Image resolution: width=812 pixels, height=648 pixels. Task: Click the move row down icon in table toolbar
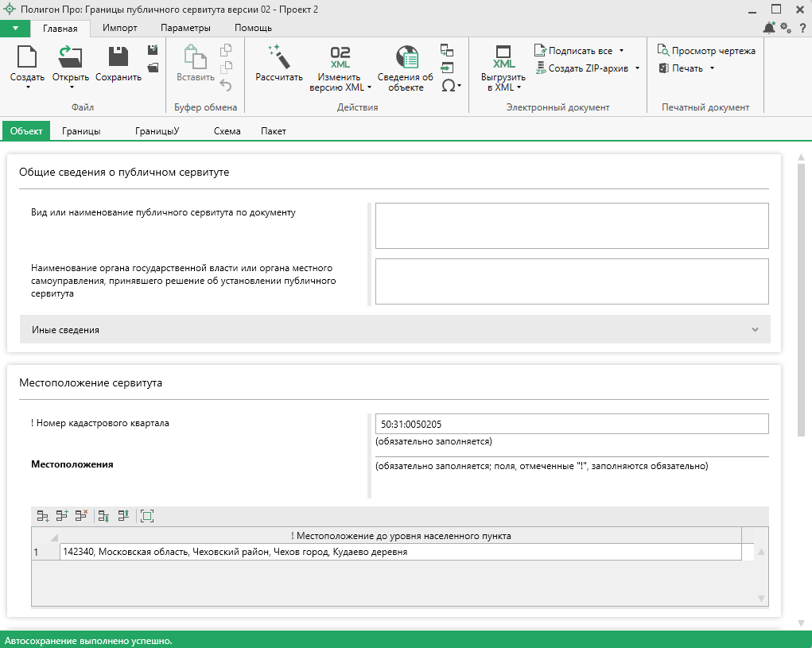click(103, 516)
